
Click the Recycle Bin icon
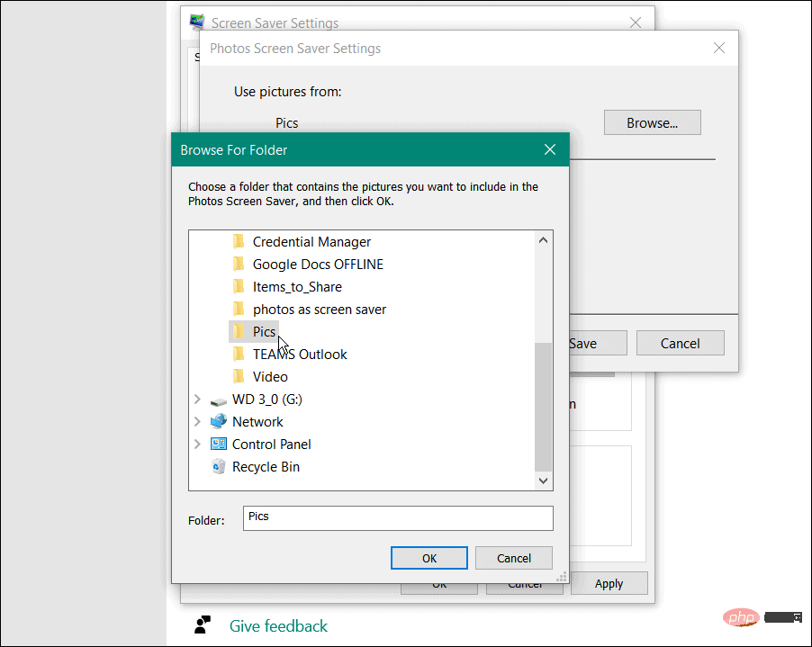pyautogui.click(x=219, y=466)
